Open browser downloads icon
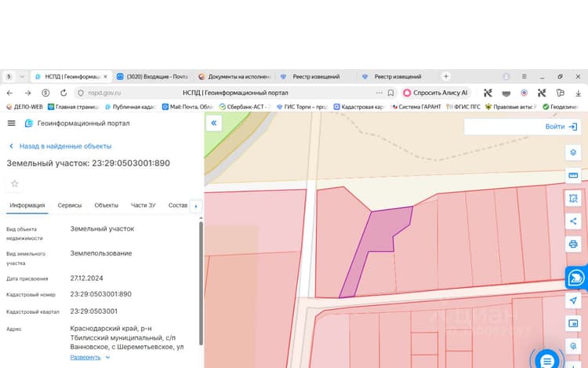 tap(578, 93)
